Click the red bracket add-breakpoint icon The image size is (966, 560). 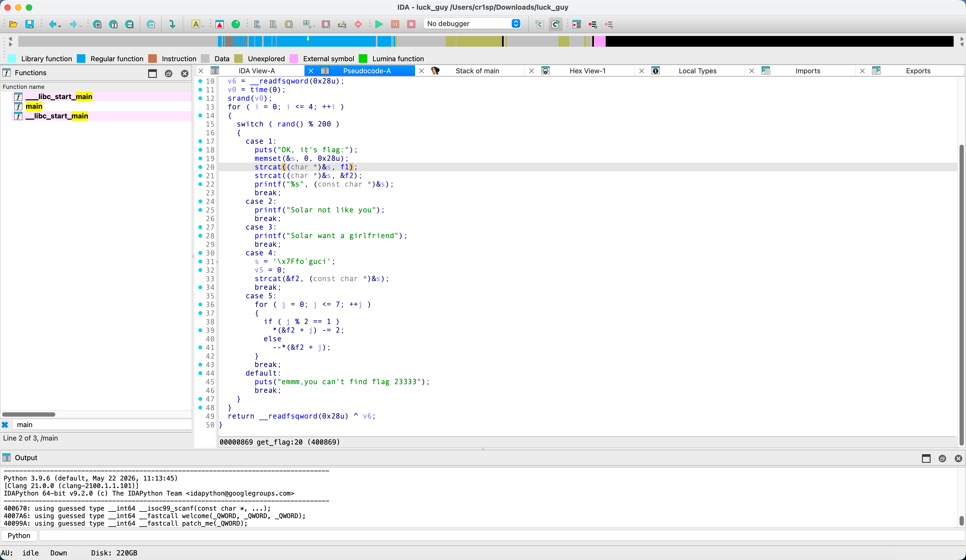pyautogui.click(x=326, y=24)
